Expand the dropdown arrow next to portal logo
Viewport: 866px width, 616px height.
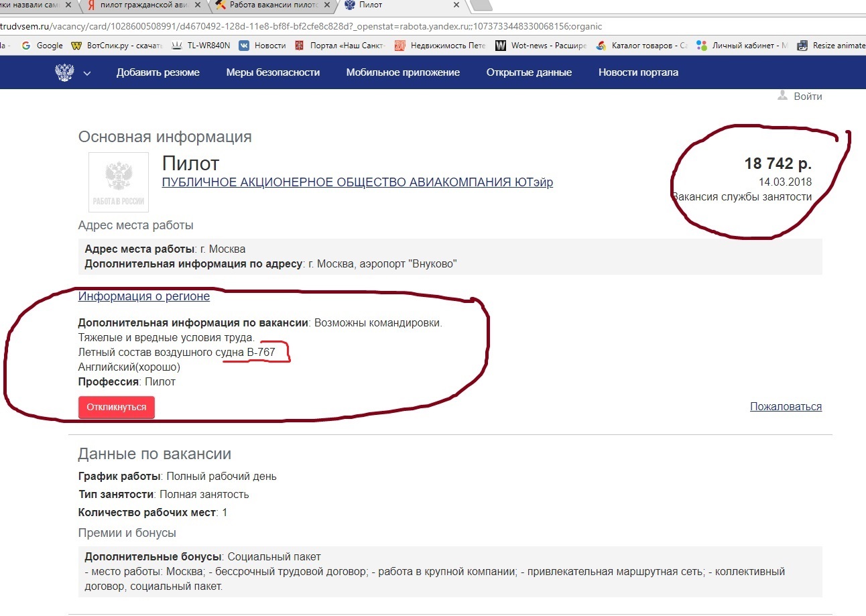[x=87, y=74]
